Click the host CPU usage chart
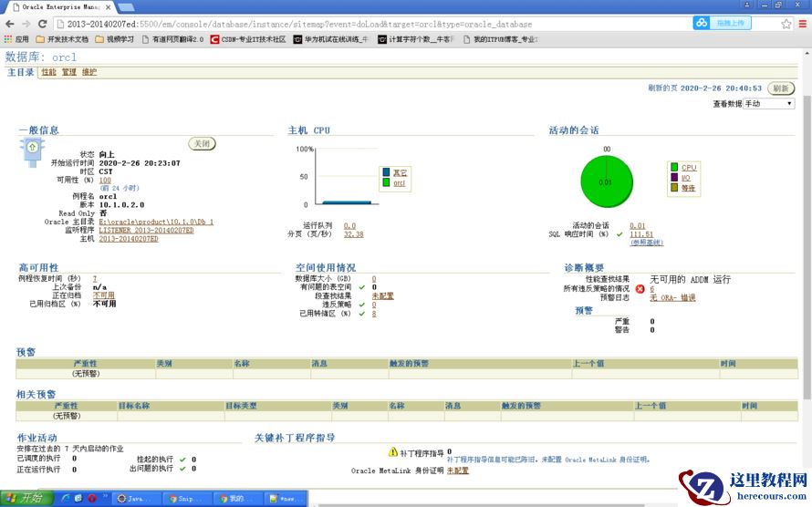Image resolution: width=812 pixels, height=507 pixels. (347, 176)
